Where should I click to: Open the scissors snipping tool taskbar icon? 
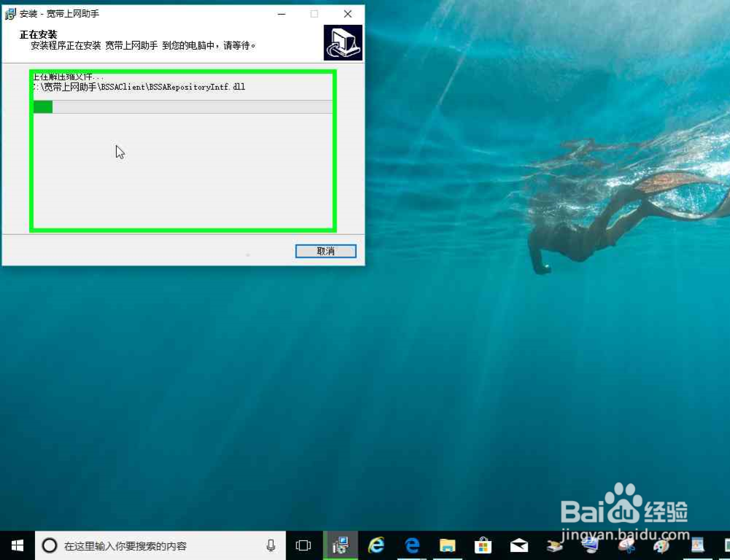(x=626, y=545)
